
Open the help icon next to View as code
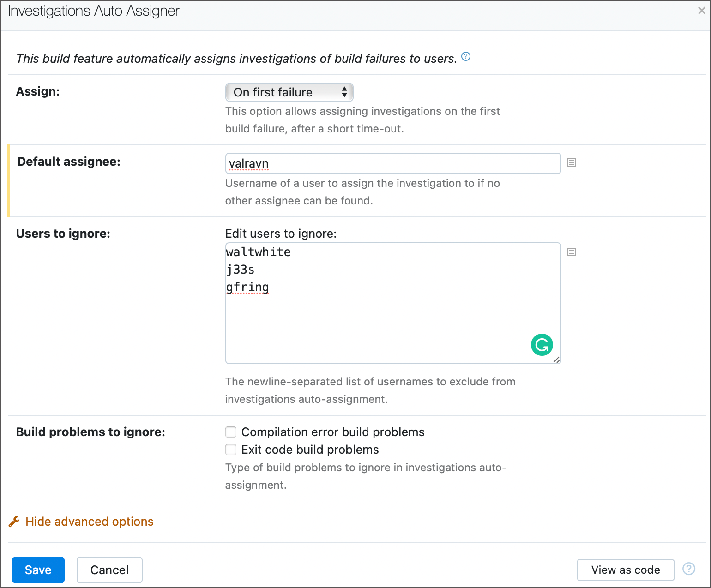(688, 569)
